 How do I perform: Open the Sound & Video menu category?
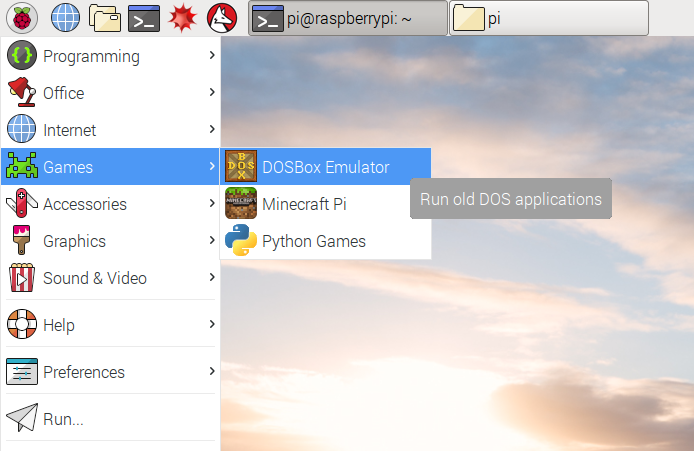110,278
